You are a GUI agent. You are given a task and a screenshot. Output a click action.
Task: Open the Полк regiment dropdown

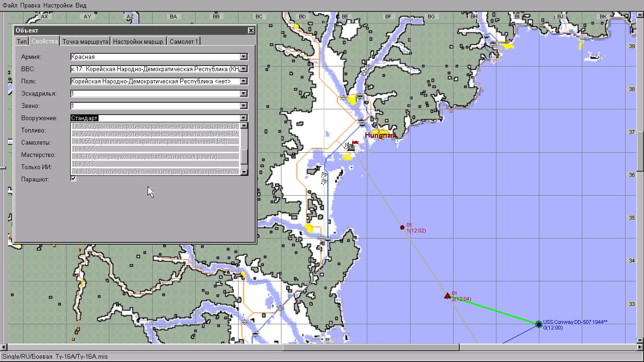(244, 82)
